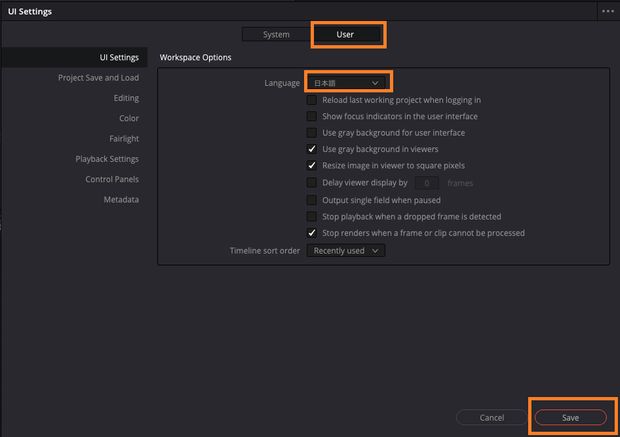Enable the Delay viewer display by checkbox
This screenshot has height=437, width=620.
pos(312,182)
